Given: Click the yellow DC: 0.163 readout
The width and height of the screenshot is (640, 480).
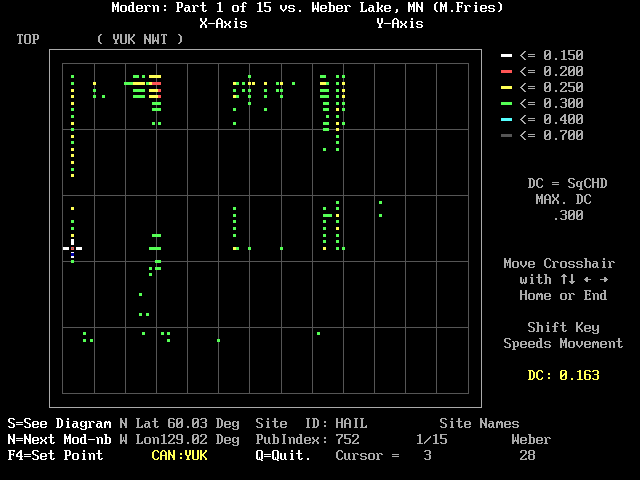Looking at the screenshot, I should [563, 375].
